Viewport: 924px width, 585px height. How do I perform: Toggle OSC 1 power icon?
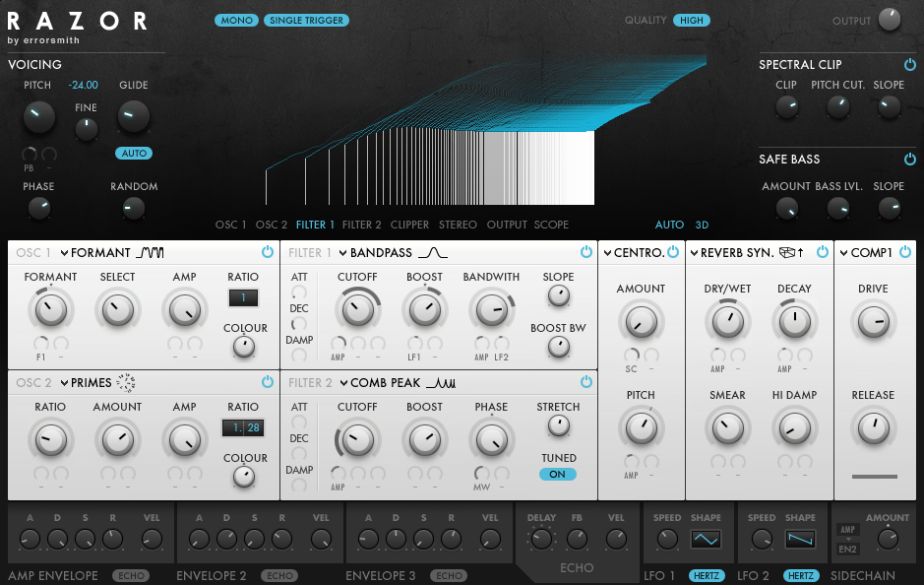pos(268,252)
